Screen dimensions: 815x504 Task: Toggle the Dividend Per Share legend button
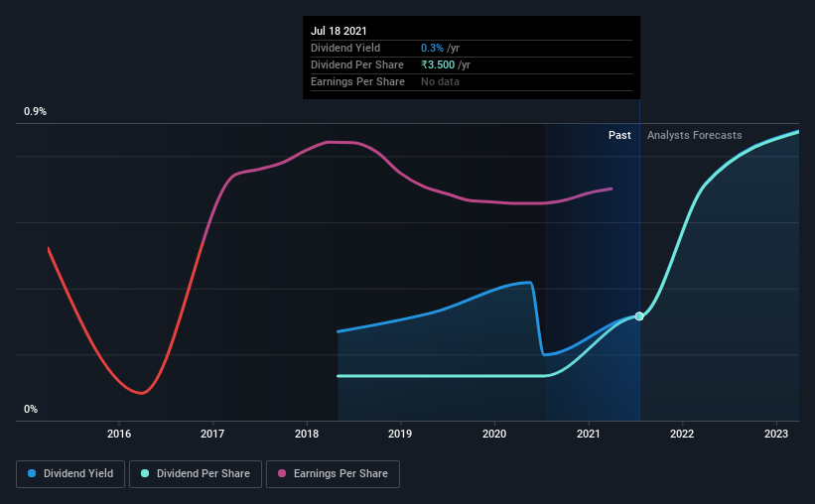196,474
